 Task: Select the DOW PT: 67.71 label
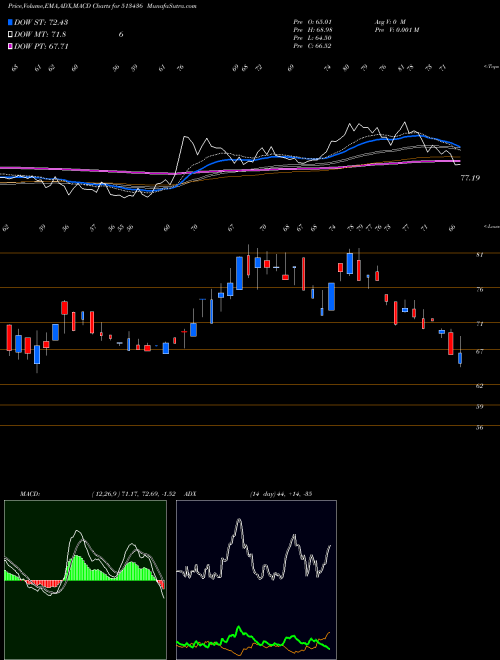pyautogui.click(x=41, y=46)
